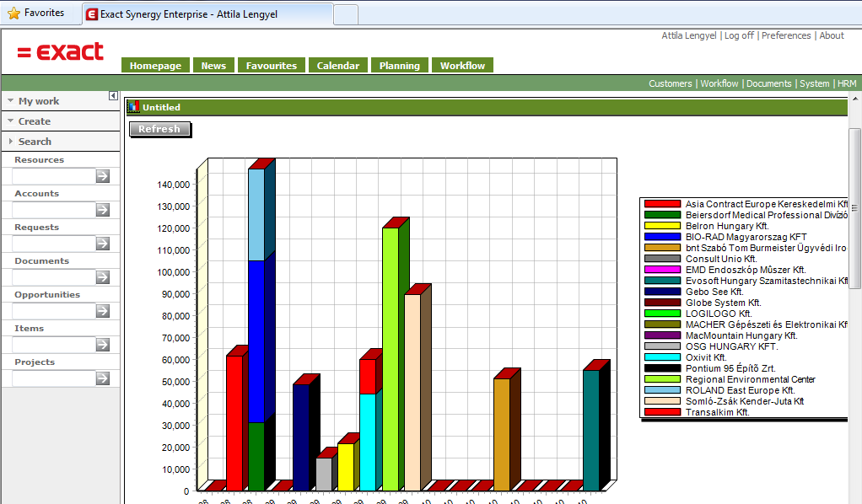
Task: Click the Projects search input field
Action: (x=54, y=378)
